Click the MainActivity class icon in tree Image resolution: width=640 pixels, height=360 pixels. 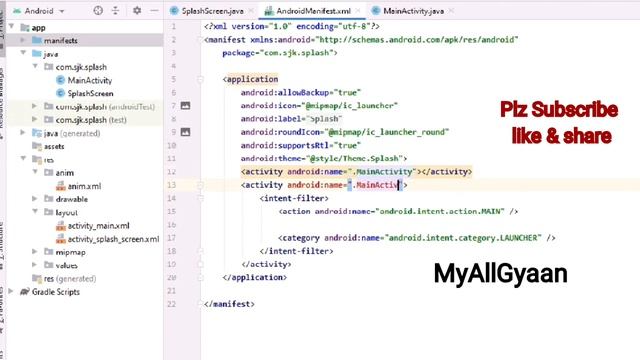tap(60, 80)
